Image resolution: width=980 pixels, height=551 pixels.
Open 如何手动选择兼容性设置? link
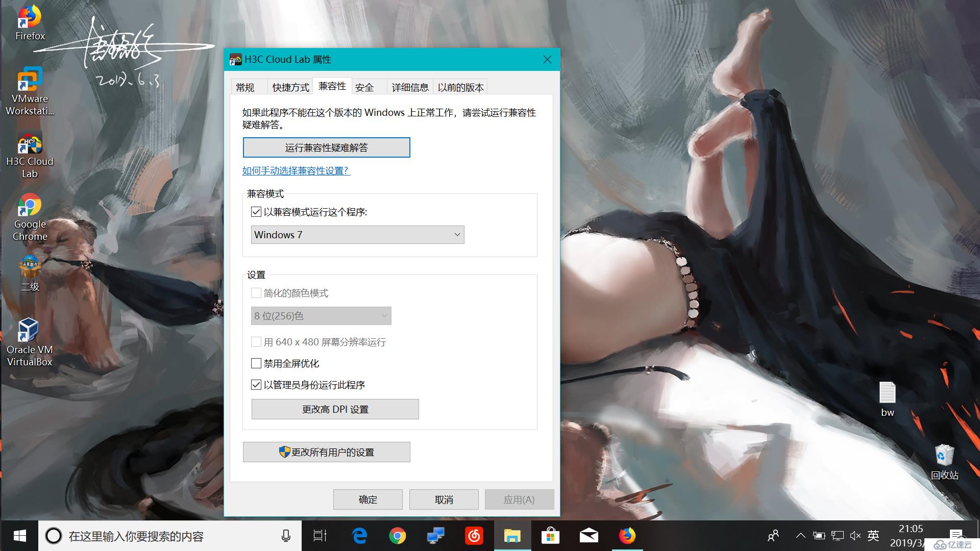pyautogui.click(x=296, y=170)
